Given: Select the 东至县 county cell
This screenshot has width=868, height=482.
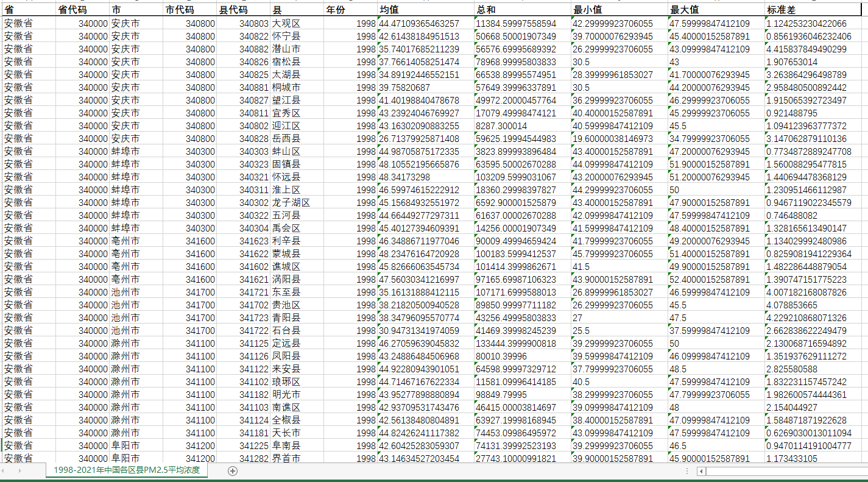Looking at the screenshot, I should 297,292.
